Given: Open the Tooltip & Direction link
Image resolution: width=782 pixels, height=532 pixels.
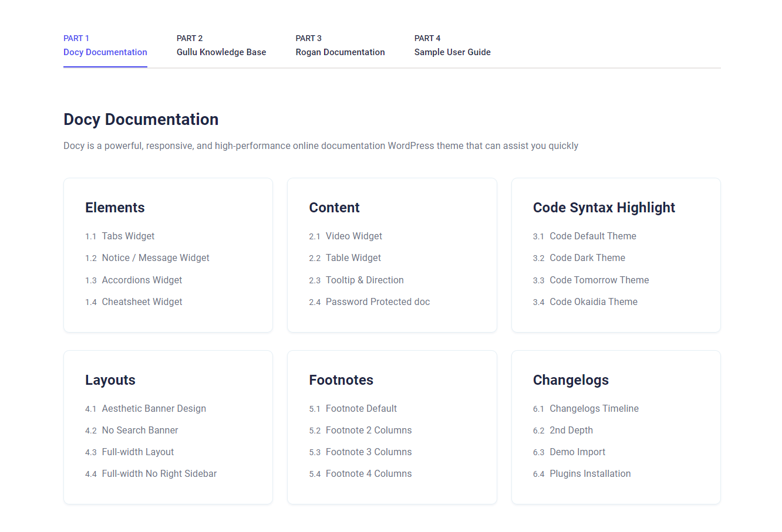Looking at the screenshot, I should (x=365, y=280).
